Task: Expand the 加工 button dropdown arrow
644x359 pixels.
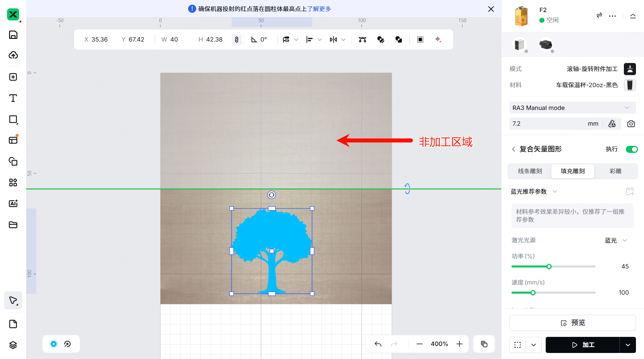Action: coord(628,345)
